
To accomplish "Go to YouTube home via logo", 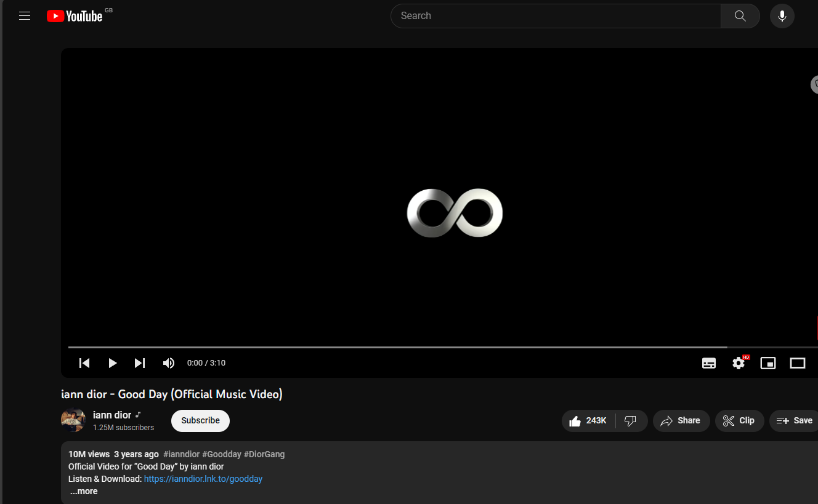I will 75,16.
